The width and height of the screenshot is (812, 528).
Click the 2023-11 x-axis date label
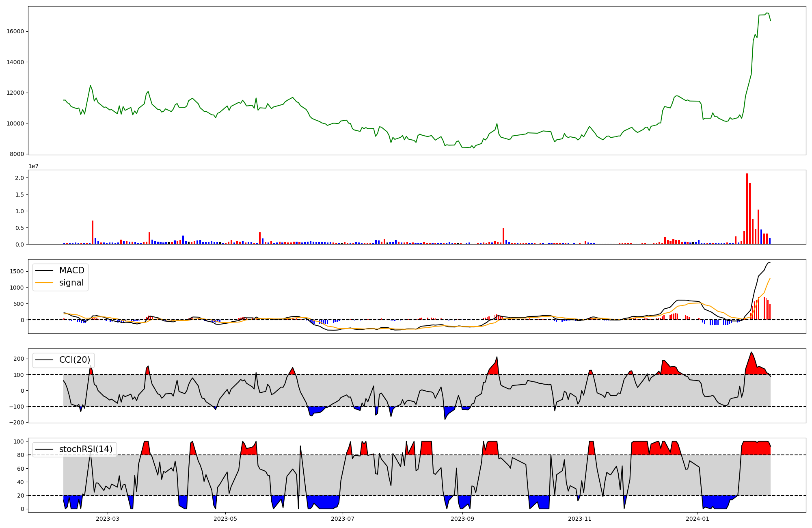click(x=580, y=519)
